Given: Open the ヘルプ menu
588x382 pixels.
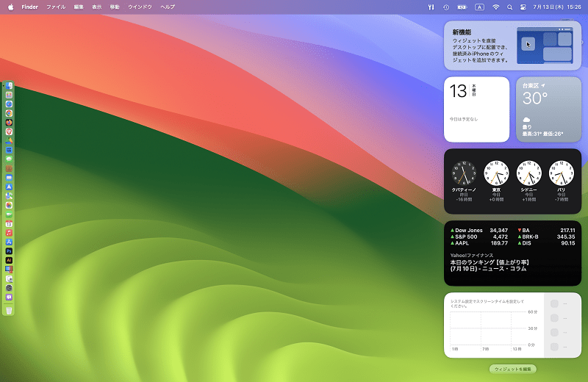Looking at the screenshot, I should [x=168, y=7].
